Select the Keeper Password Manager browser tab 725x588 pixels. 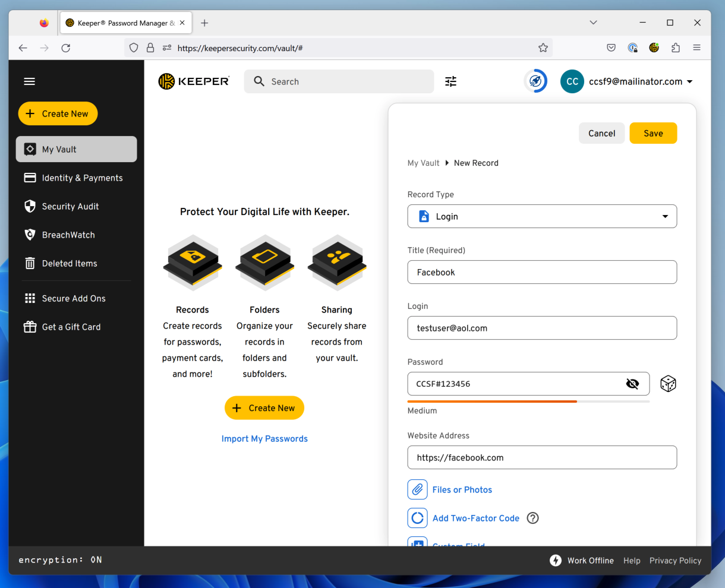125,23
